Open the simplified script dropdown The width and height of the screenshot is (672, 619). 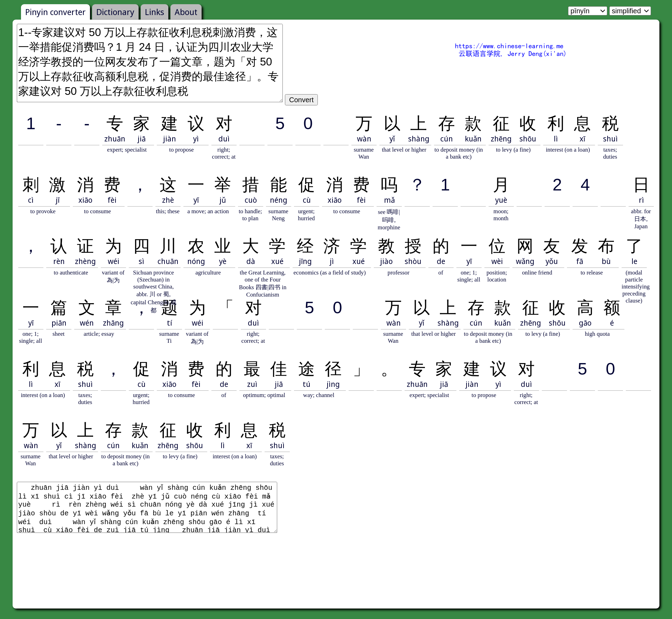pos(630,11)
